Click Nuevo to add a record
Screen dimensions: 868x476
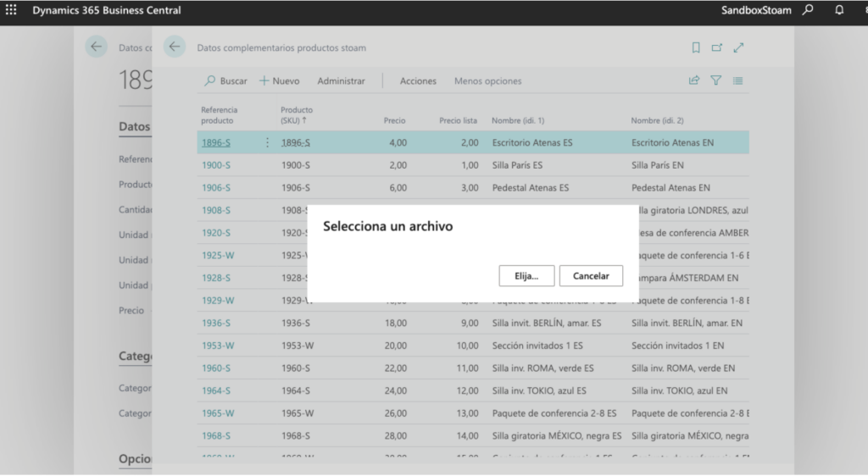pyautogui.click(x=280, y=81)
